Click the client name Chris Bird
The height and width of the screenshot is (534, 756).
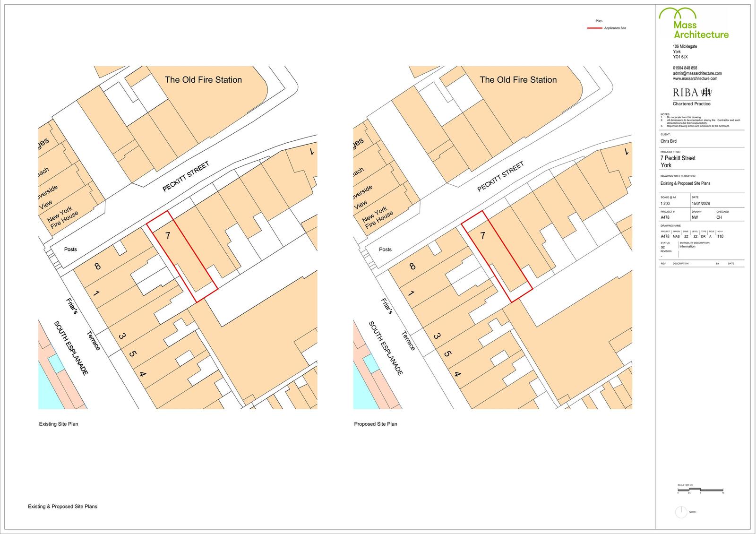[x=668, y=141]
